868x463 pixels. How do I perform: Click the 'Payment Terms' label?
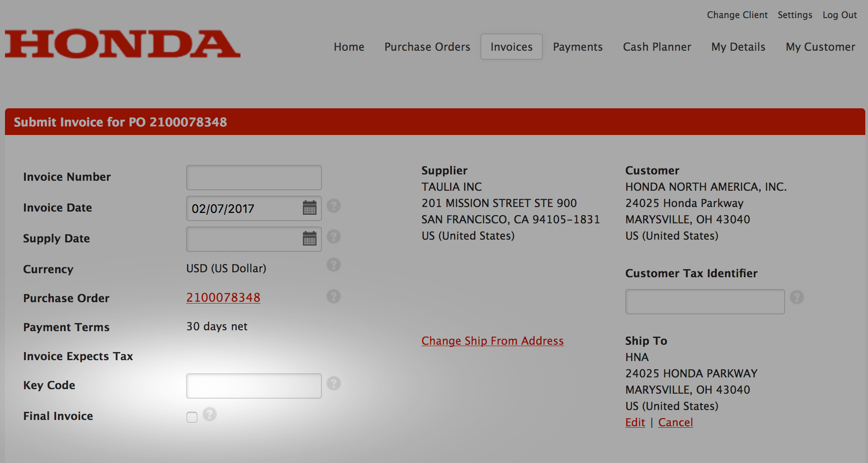click(x=66, y=327)
